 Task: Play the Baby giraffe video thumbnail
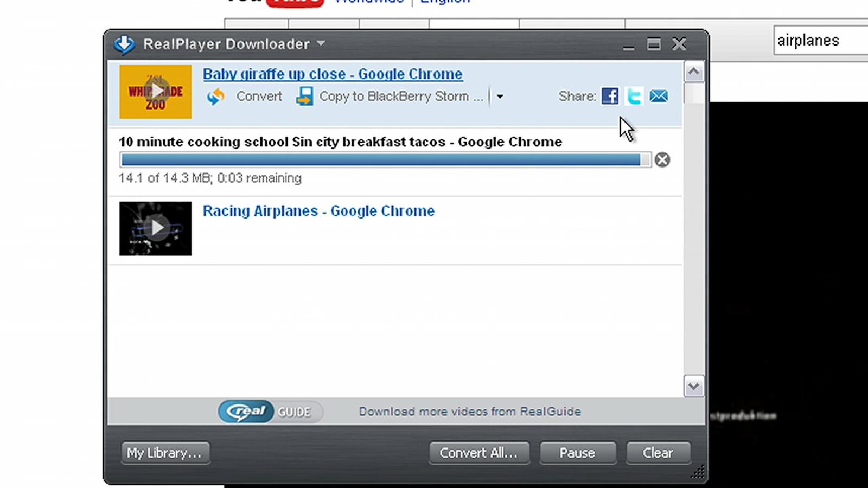(x=156, y=92)
